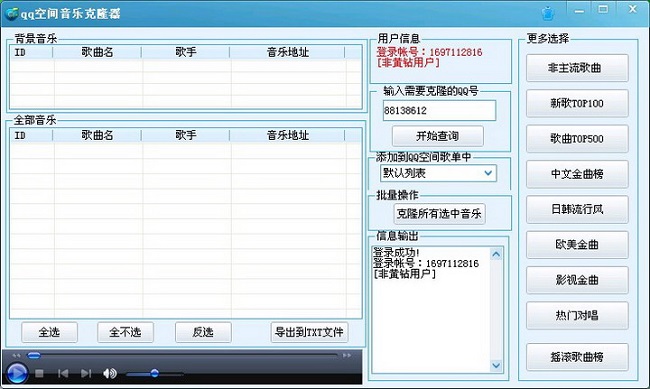The height and width of the screenshot is (389, 650).
Task: Open 热门对唱 list
Action: coord(577,316)
